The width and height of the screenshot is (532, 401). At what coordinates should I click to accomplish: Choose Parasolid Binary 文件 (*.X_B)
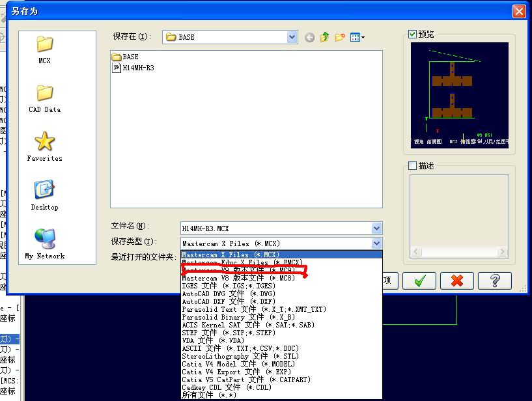coord(281,317)
